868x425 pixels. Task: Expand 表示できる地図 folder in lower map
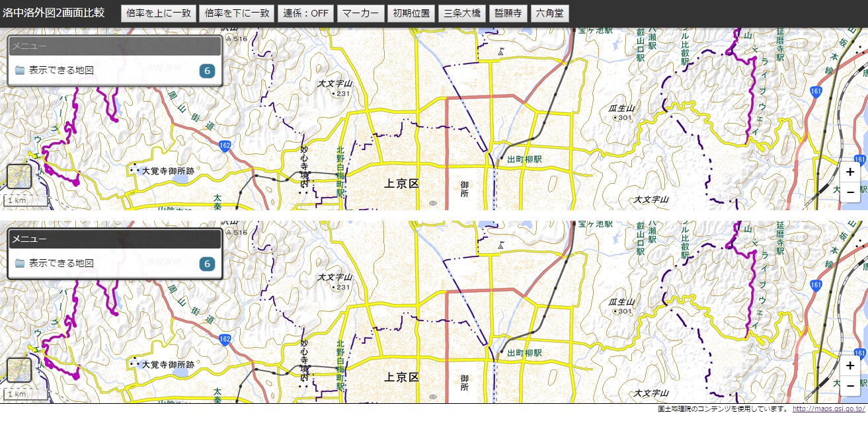click(x=114, y=264)
